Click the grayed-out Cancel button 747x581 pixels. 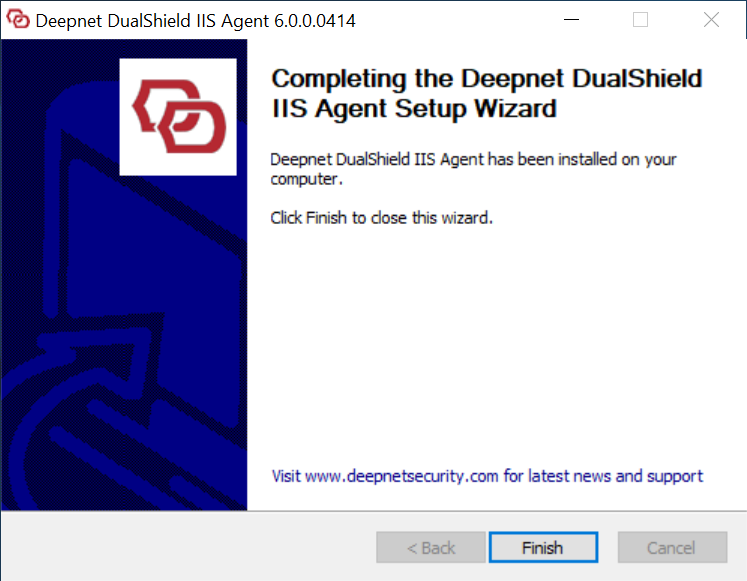(x=672, y=548)
